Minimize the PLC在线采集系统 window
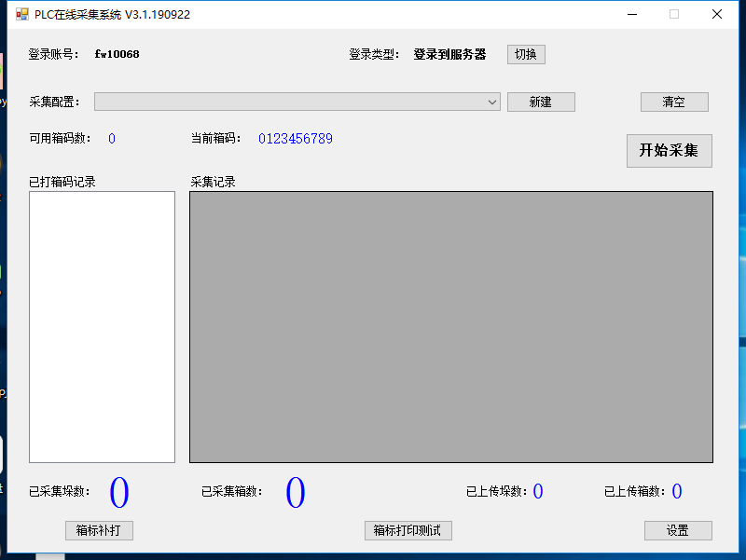 point(632,14)
